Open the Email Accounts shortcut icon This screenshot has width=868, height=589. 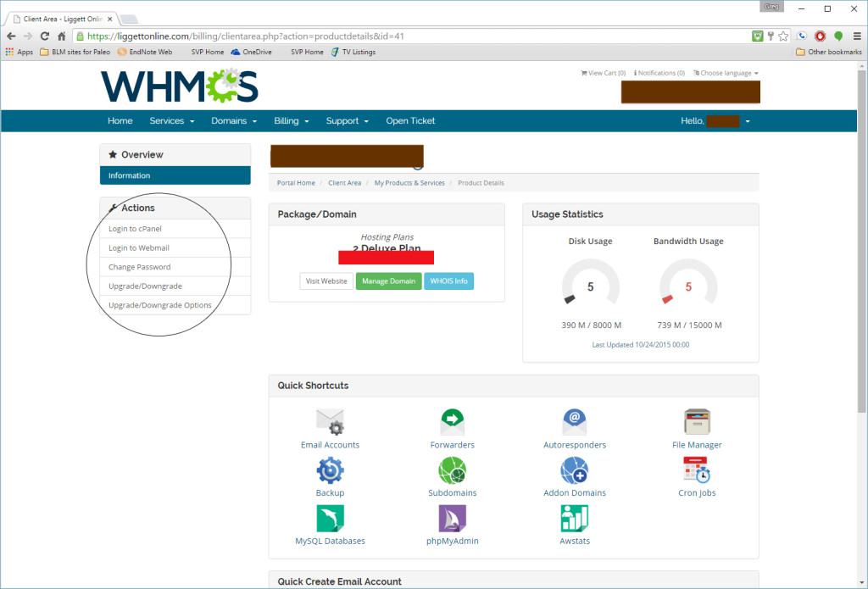coord(330,422)
